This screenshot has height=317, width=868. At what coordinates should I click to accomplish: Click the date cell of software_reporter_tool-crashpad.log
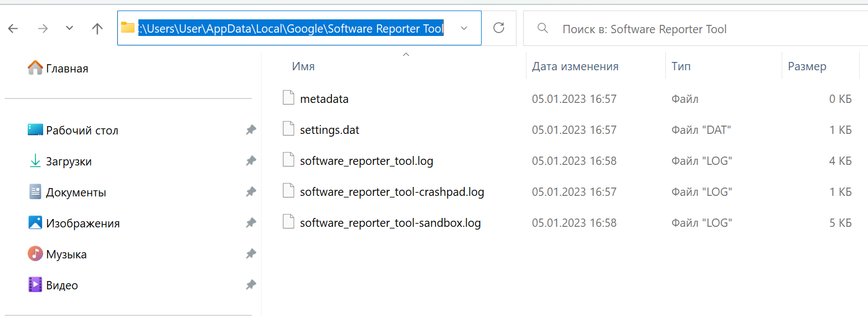tap(574, 192)
